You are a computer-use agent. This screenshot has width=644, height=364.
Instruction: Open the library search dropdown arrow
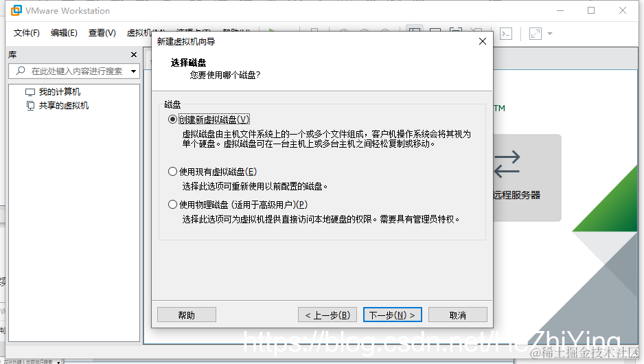coord(133,71)
